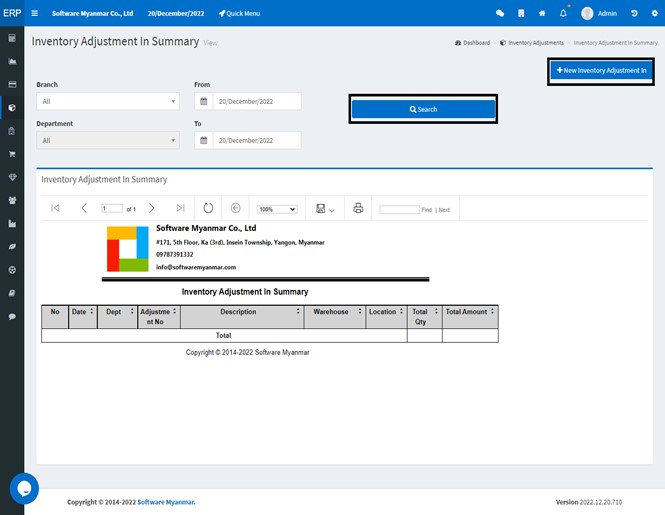
Task: Go back to parent report
Action: coord(235,208)
